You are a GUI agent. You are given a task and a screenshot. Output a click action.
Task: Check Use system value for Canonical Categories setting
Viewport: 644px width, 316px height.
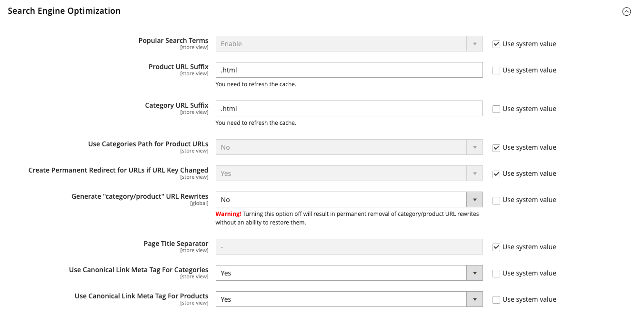tap(496, 273)
